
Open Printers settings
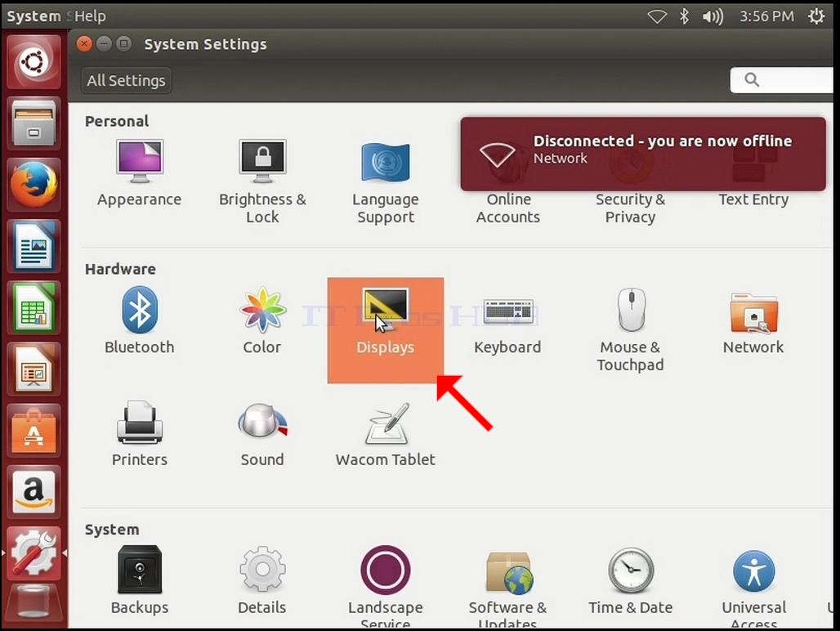[x=139, y=434]
